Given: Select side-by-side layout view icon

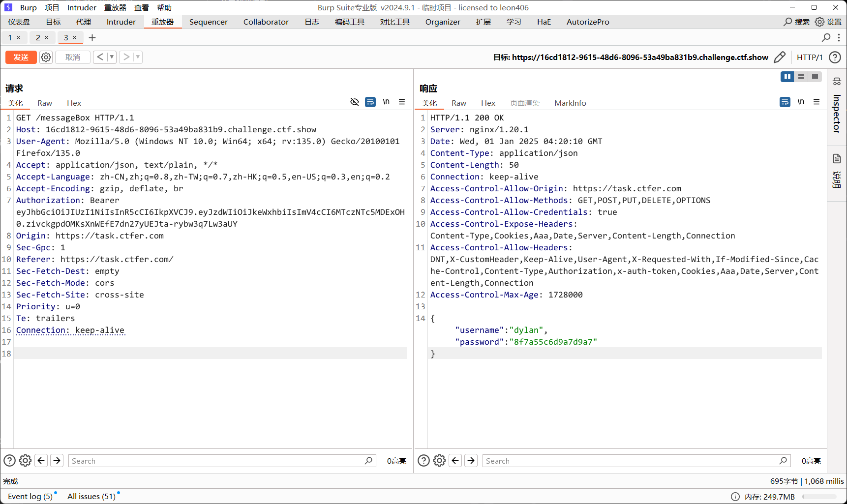Looking at the screenshot, I should tap(787, 77).
